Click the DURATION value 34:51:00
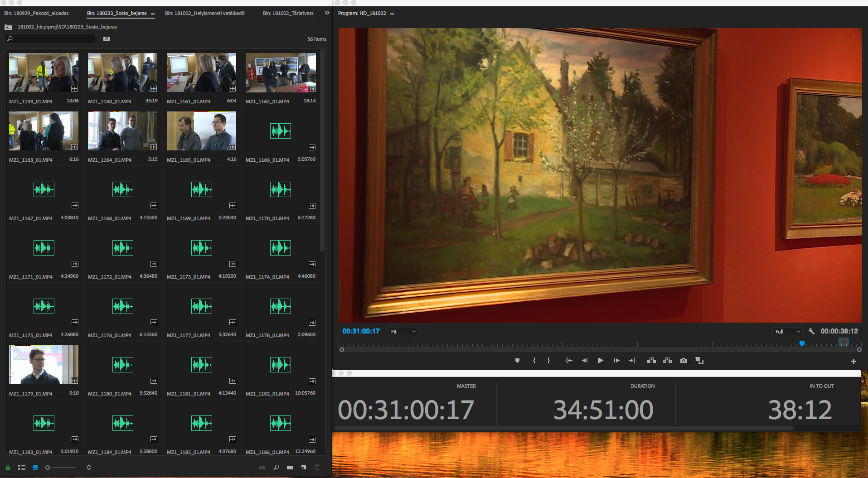The width and height of the screenshot is (868, 478). click(603, 410)
